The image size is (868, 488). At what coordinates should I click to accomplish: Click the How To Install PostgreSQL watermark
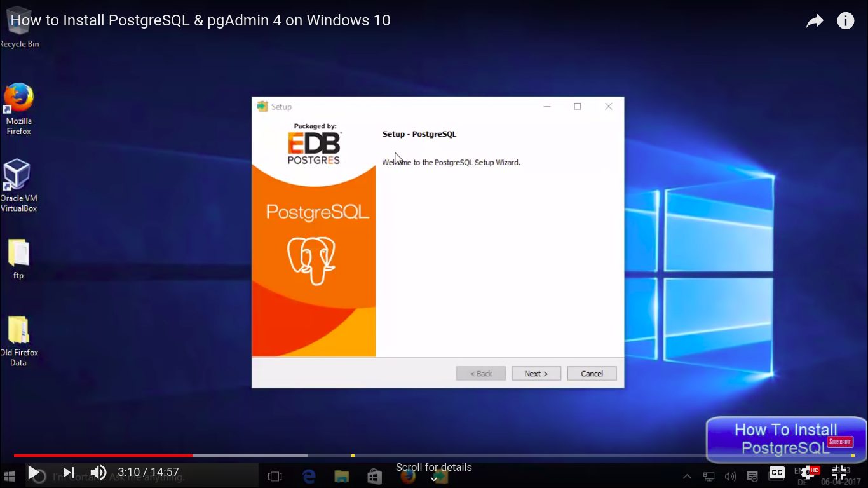coord(786,439)
